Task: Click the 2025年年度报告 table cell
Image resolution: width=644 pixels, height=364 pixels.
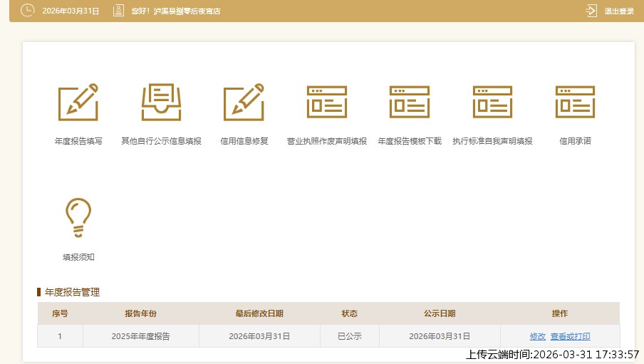Action: pos(140,336)
